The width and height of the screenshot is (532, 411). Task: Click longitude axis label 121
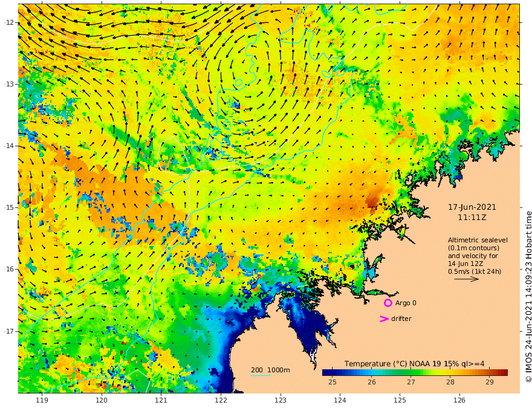[x=161, y=400]
